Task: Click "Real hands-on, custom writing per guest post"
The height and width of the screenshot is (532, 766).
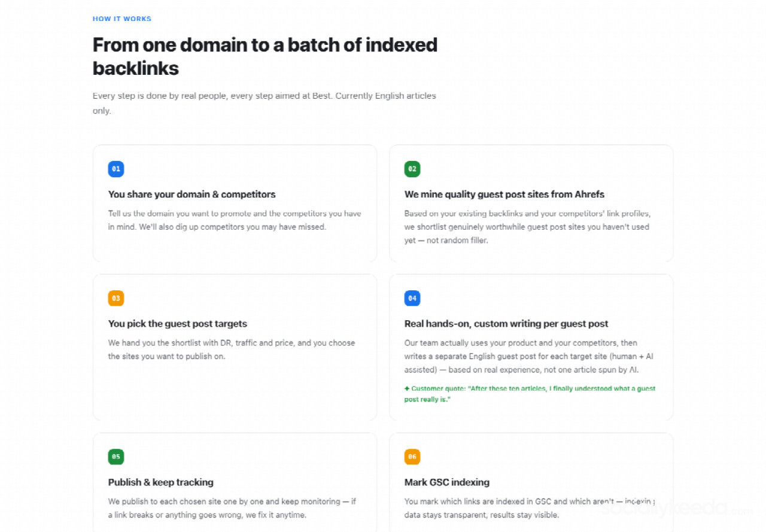Action: pos(506,324)
